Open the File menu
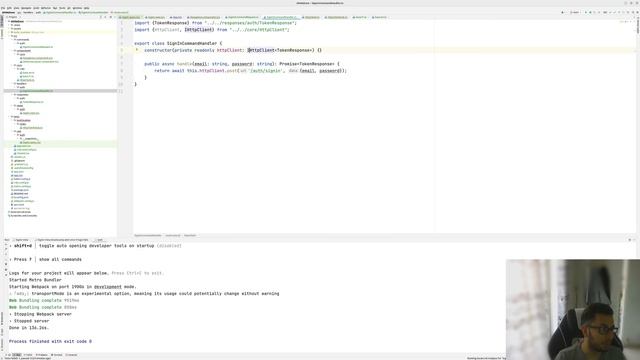The width and height of the screenshot is (640, 360). [3, 8]
